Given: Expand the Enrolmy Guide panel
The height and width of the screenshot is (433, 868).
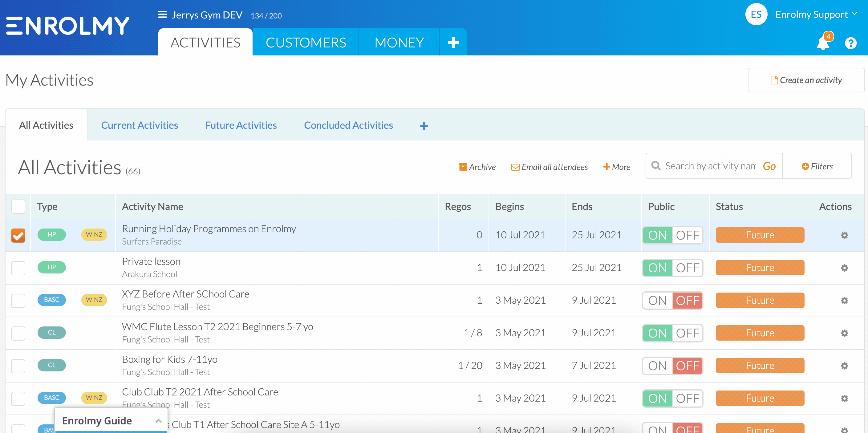Looking at the screenshot, I should pos(111,421).
